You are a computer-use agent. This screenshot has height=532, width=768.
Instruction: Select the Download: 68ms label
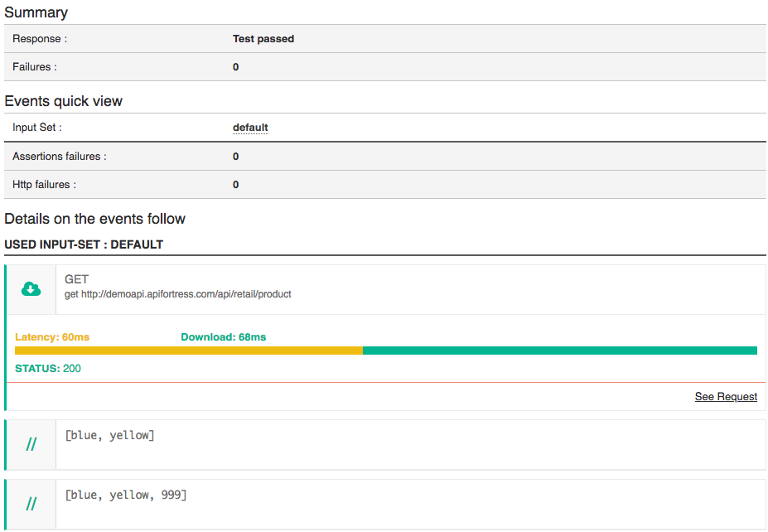224,337
